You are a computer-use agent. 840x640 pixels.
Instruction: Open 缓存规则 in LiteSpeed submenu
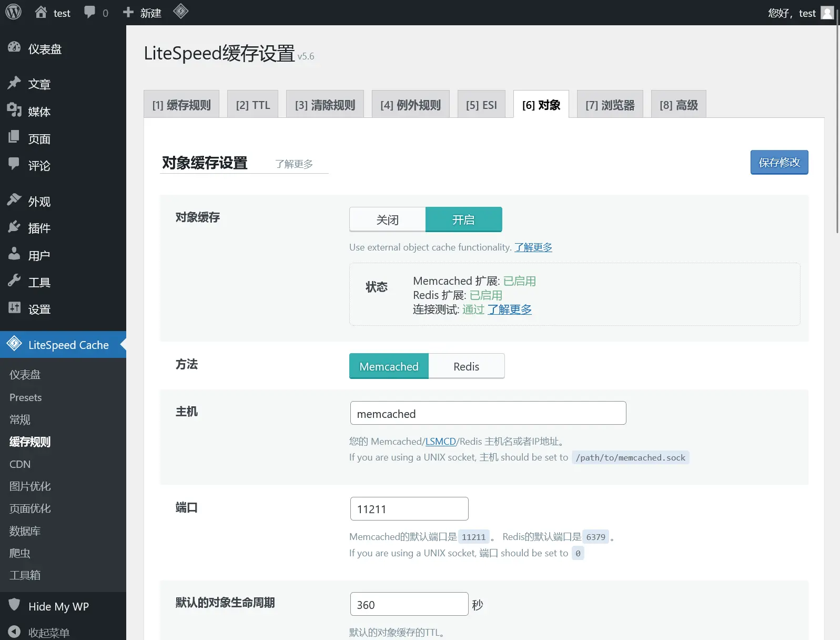click(x=30, y=442)
